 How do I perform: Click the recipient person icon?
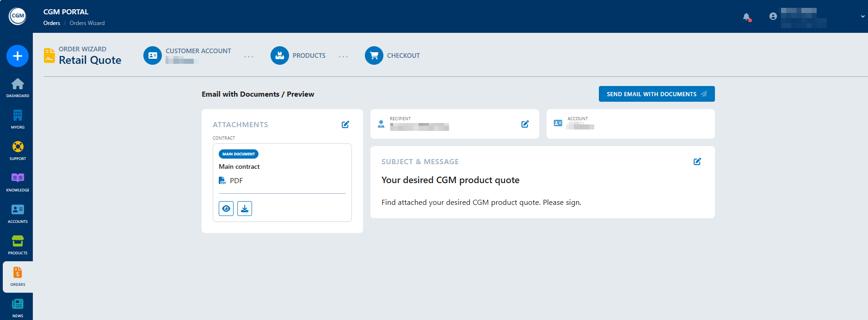(x=381, y=124)
